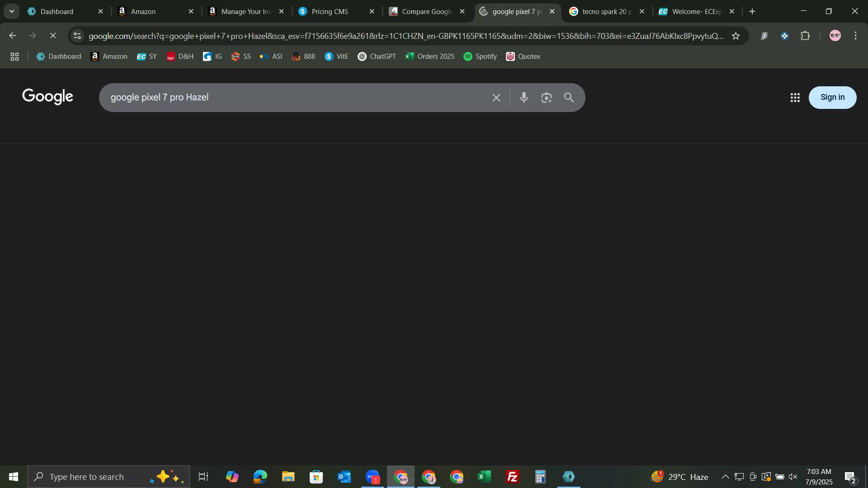
Task: Open FileZilla from the taskbar
Action: (x=513, y=477)
